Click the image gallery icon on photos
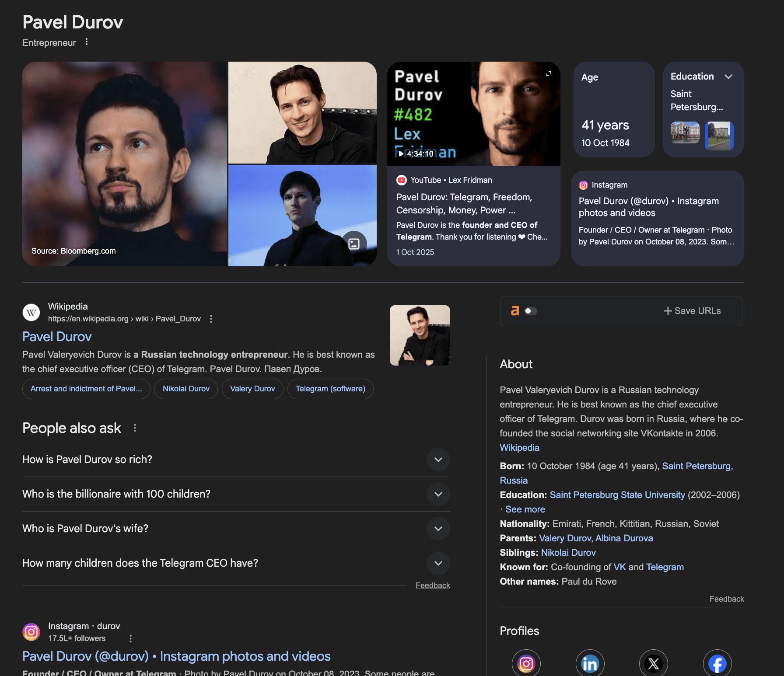This screenshot has width=784, height=676. pos(354,244)
